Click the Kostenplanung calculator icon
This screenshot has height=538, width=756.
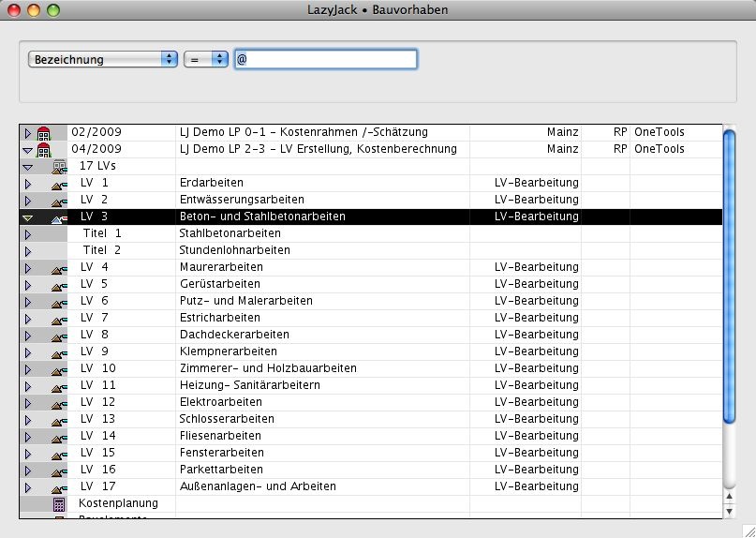coord(59,504)
